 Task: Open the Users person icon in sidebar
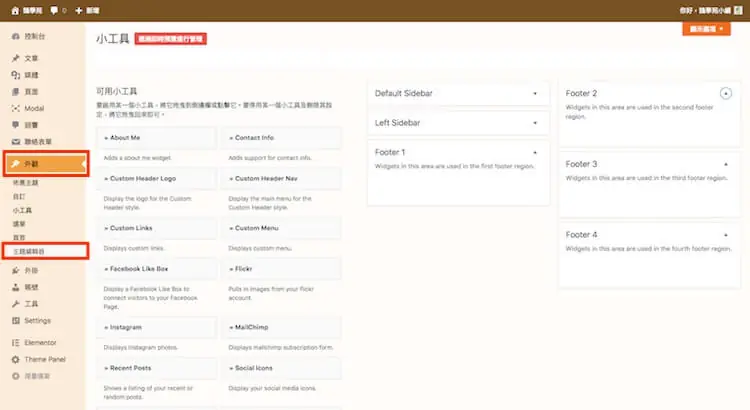click(x=16, y=287)
